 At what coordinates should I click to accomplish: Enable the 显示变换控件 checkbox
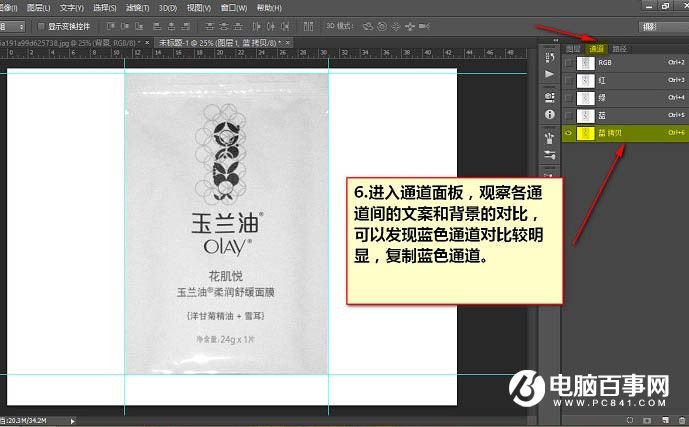click(41, 26)
